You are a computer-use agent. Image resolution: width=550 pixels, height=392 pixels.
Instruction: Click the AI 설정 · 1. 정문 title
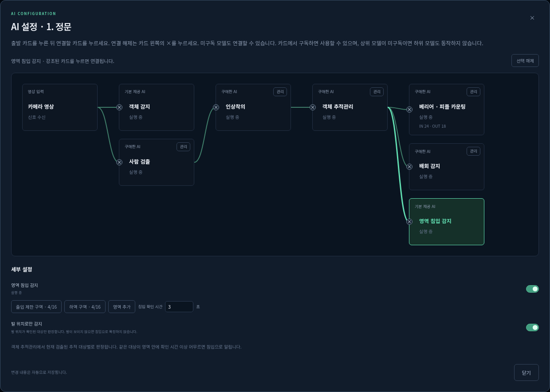tap(41, 27)
